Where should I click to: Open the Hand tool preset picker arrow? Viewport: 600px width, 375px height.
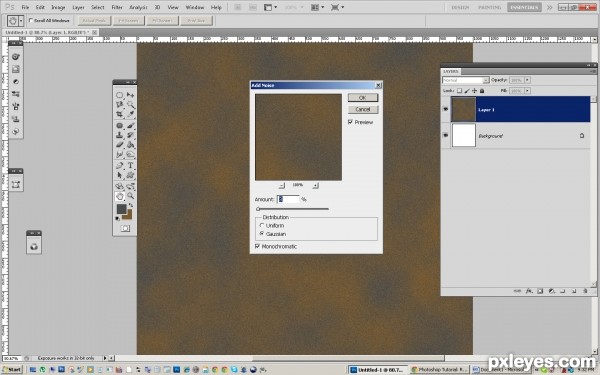tap(21, 20)
